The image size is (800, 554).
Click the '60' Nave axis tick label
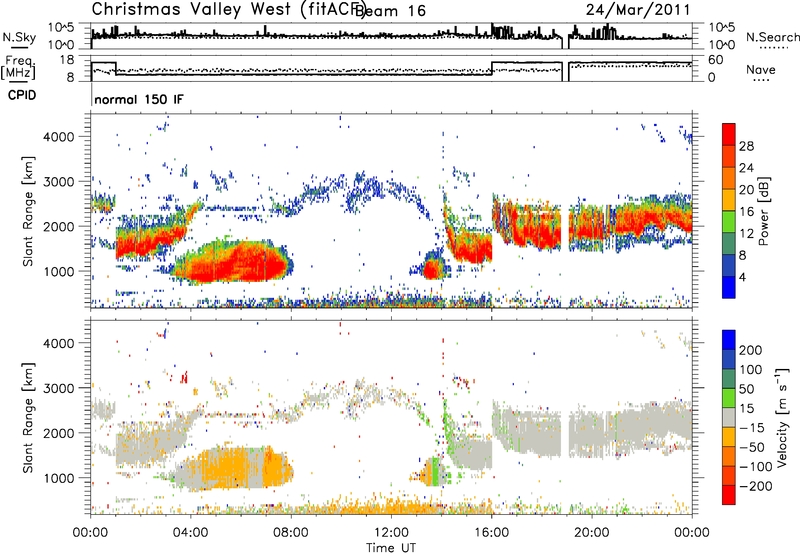716,60
